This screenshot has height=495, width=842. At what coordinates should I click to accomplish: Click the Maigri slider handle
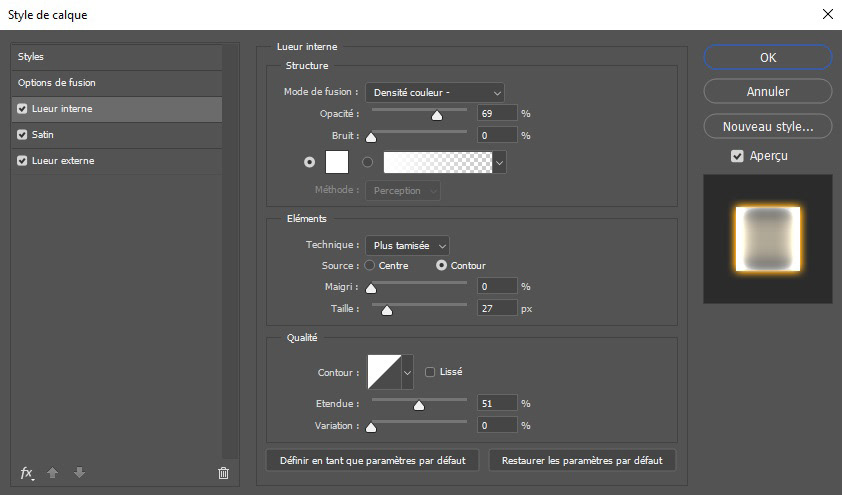[x=371, y=288]
